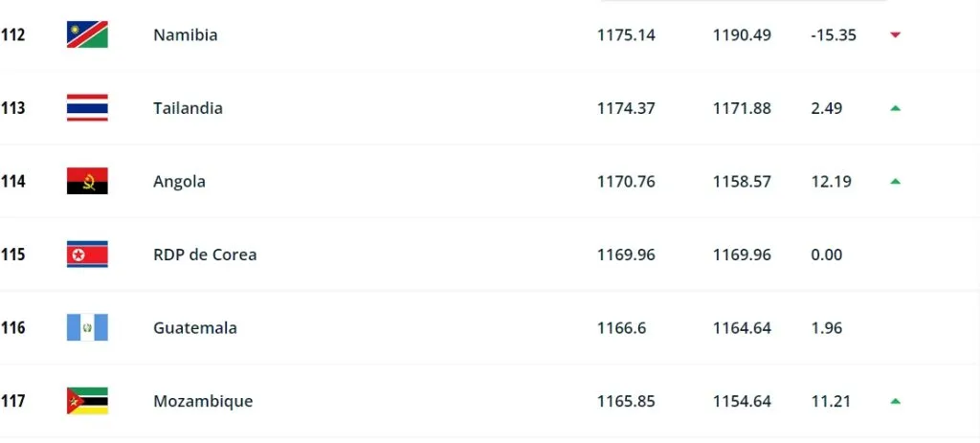Click Namibia's red down arrow indicator
Screen dimensions: 980x443
tap(895, 35)
